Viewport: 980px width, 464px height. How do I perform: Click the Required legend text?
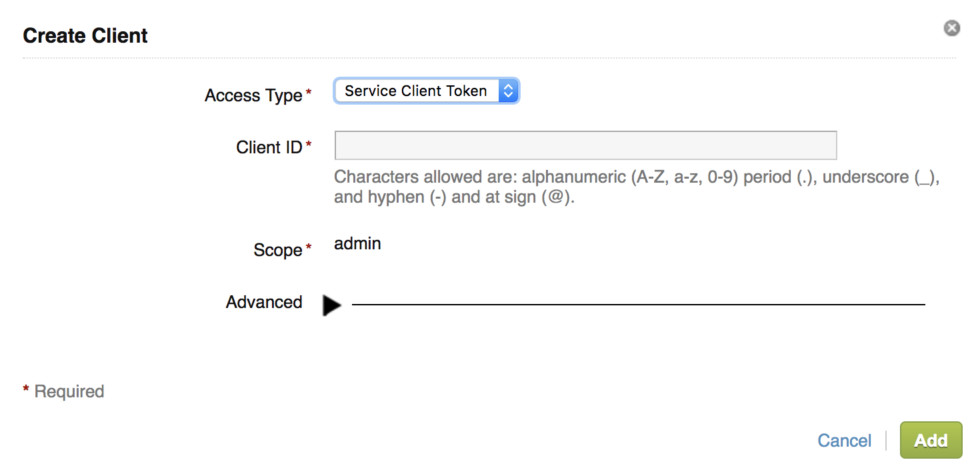(69, 391)
